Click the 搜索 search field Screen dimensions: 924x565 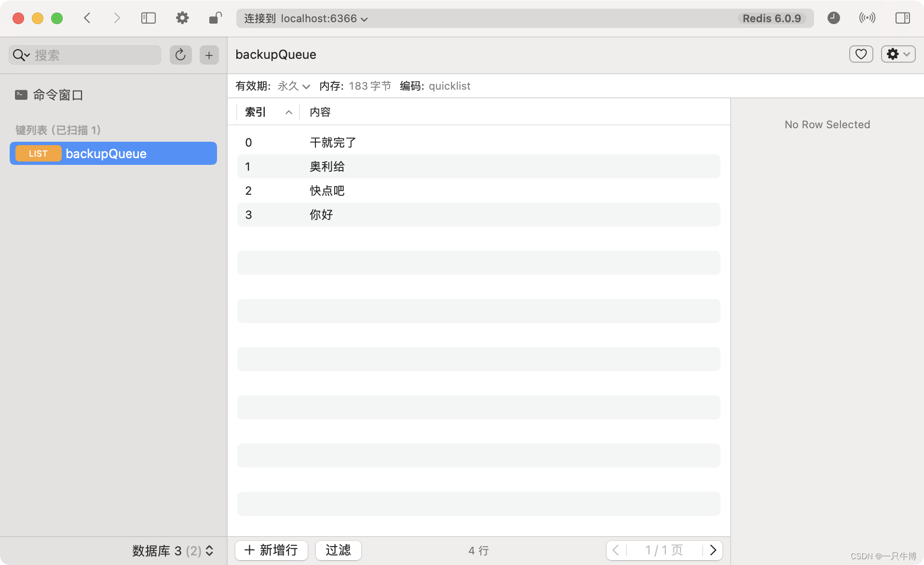94,55
